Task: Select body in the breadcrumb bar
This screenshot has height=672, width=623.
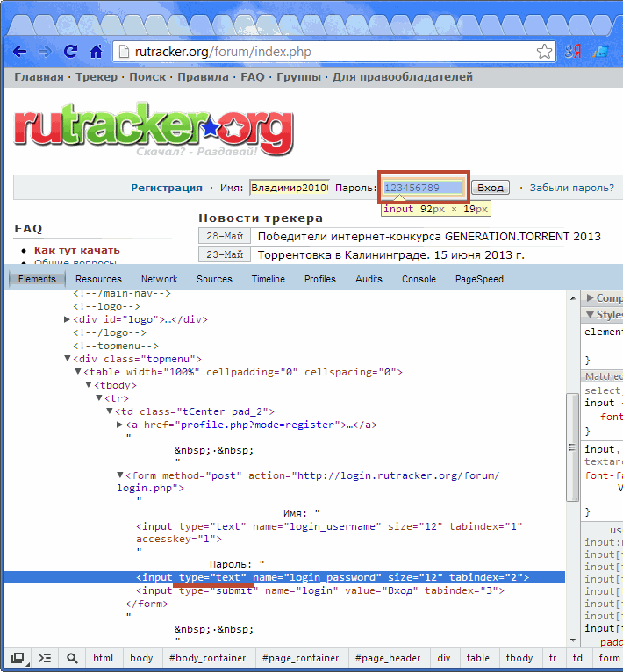Action: click(141, 658)
